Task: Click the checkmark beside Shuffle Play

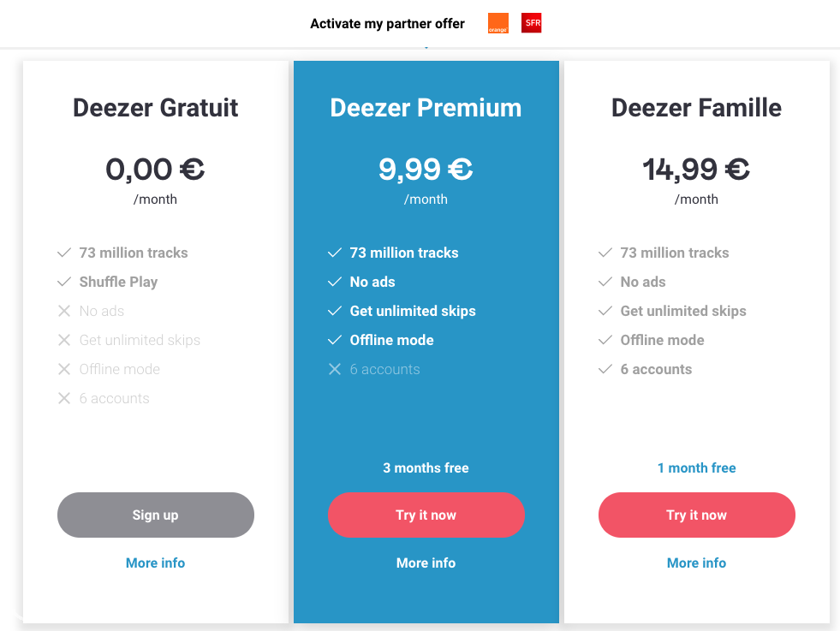Action: pyautogui.click(x=64, y=282)
